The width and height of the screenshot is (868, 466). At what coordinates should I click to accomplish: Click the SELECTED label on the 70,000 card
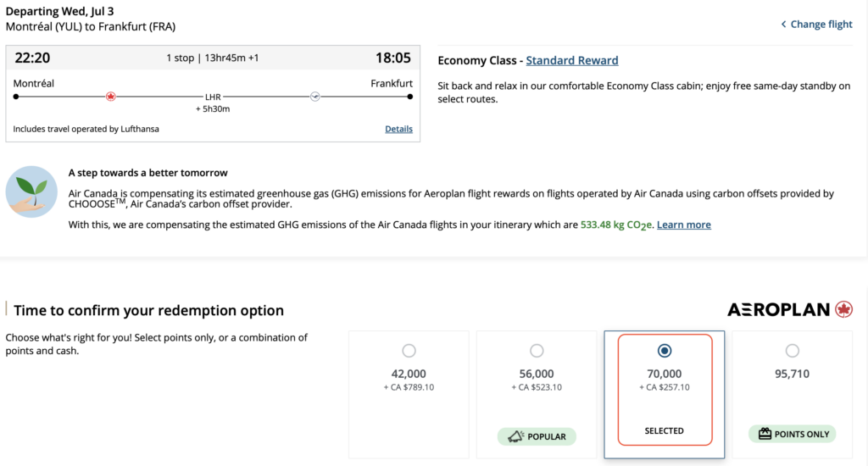(x=665, y=430)
